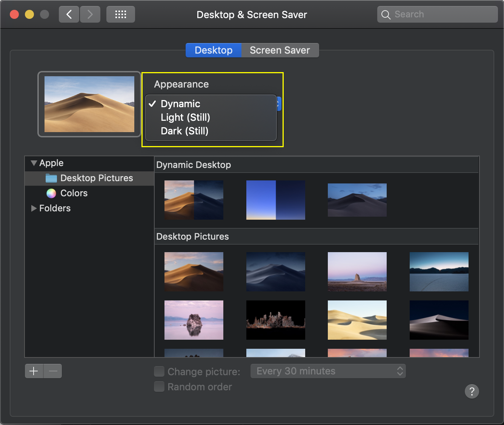Switch to the Screen Saver tab
Screen dimensions: 504x425
click(280, 50)
